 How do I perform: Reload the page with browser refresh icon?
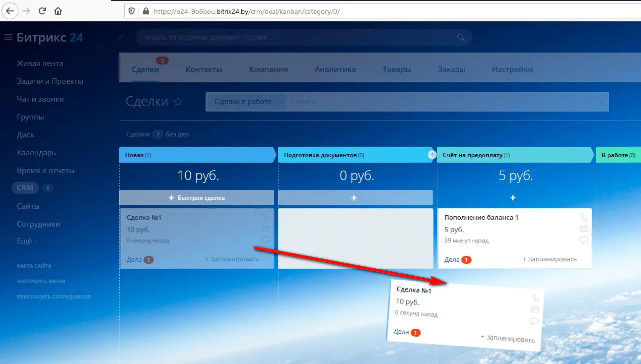coord(42,10)
